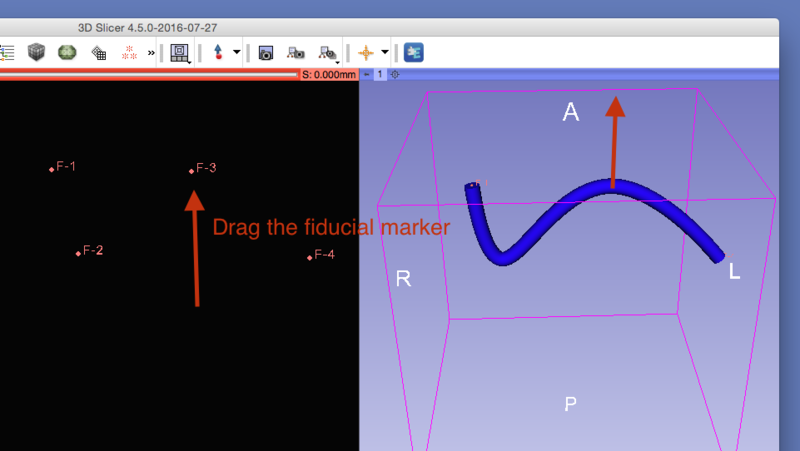Toggle the crosshair icon in toolbar
Image resolution: width=800 pixels, height=451 pixels.
coord(366,52)
